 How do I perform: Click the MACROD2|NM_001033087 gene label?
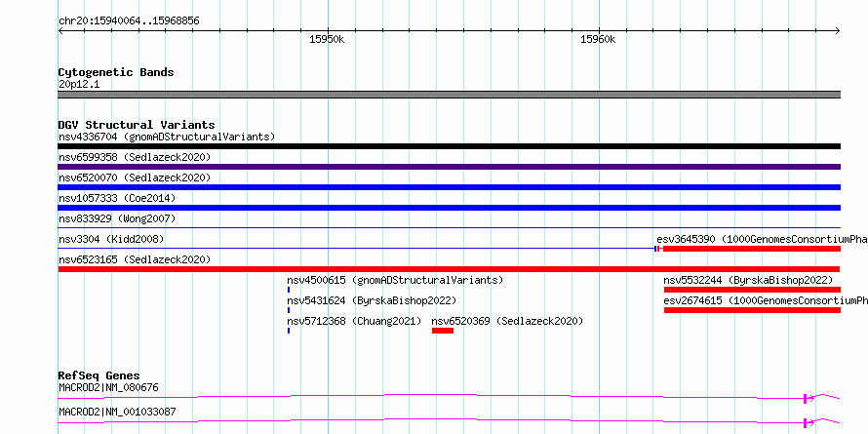click(x=117, y=413)
